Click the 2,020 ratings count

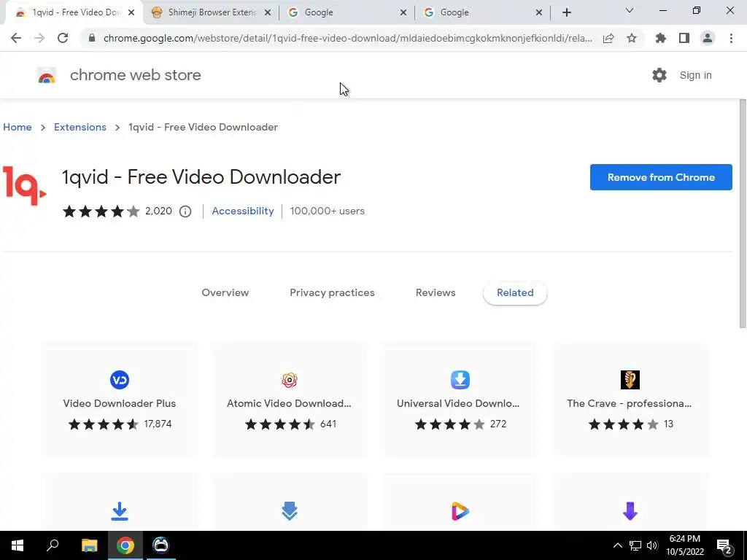158,211
